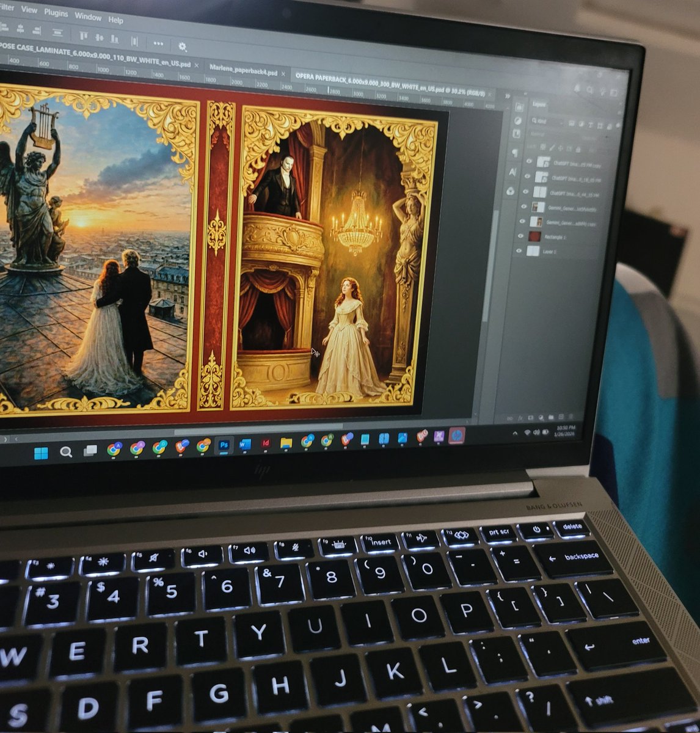Open the Window menu
700x733 pixels.
88,16
